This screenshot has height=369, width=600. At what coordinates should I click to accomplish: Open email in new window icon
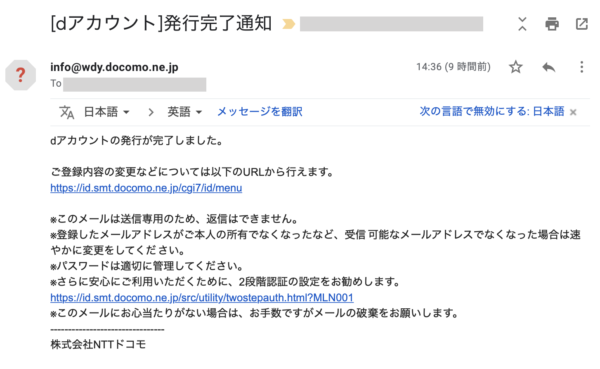tap(582, 24)
